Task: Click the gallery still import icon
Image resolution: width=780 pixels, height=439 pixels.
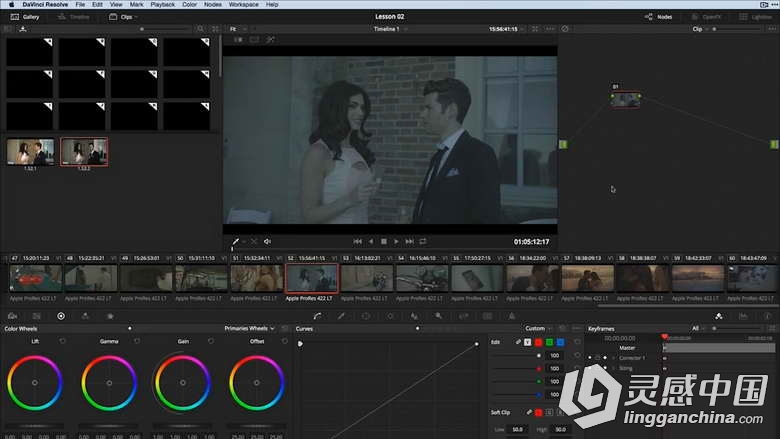Action: pyautogui.click(x=23, y=29)
